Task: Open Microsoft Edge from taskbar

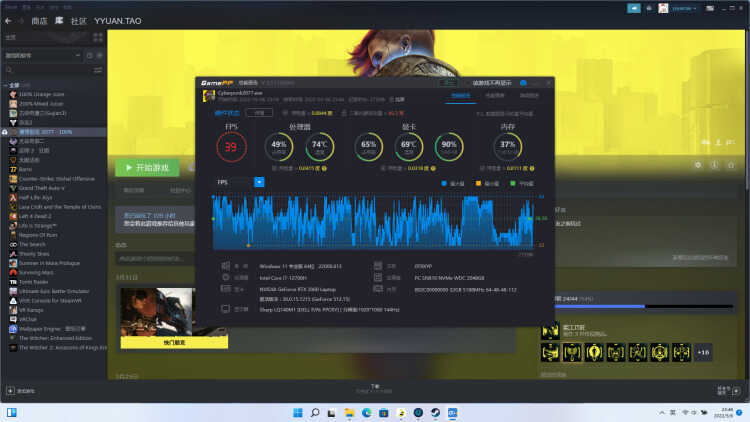Action: pos(366,412)
